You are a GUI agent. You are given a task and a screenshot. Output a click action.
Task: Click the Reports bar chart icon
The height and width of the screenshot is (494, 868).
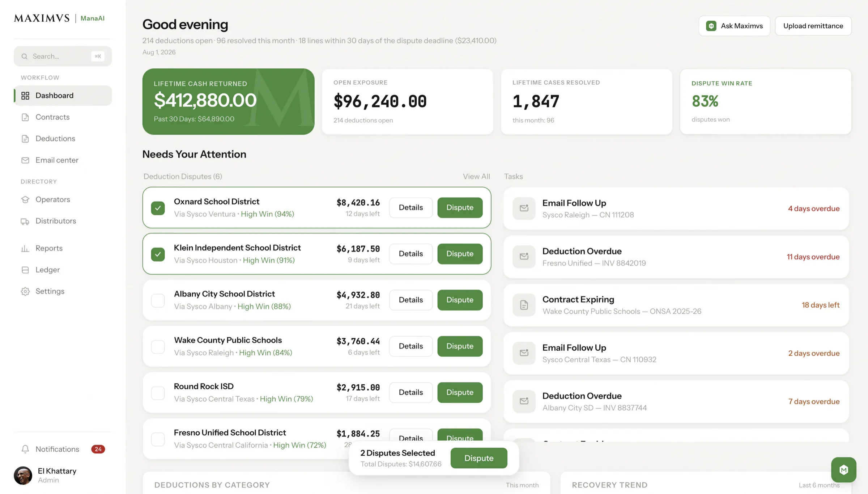pyautogui.click(x=25, y=248)
